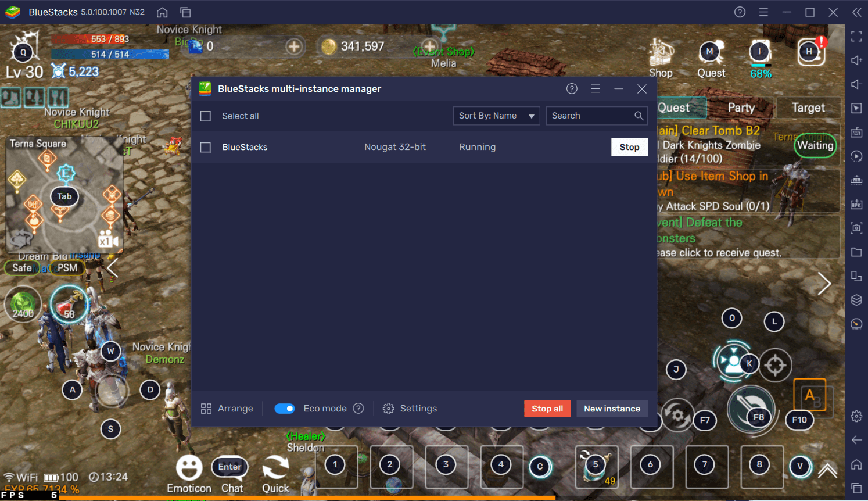Open BlueStacks help icon in title bar
This screenshot has height=501, width=868.
740,12
